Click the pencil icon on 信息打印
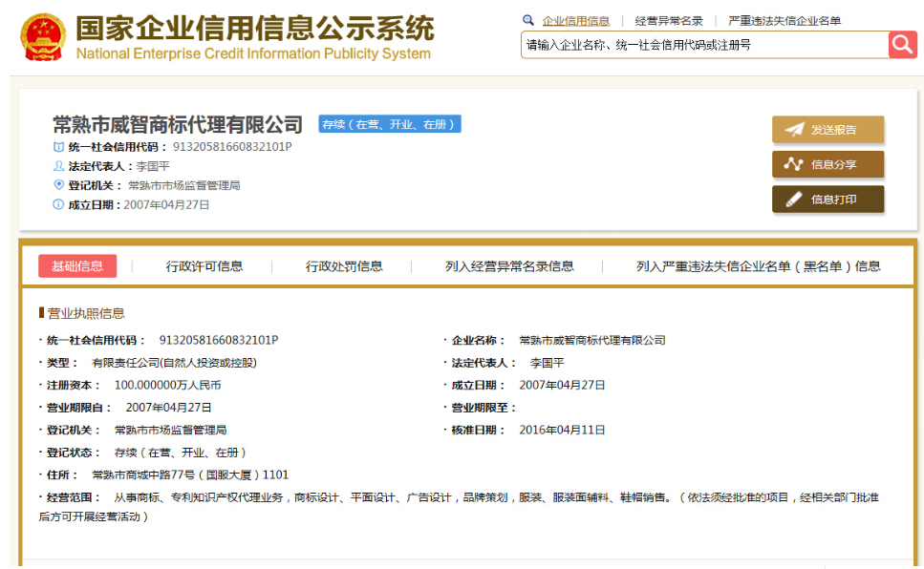924x569 pixels. point(794,200)
